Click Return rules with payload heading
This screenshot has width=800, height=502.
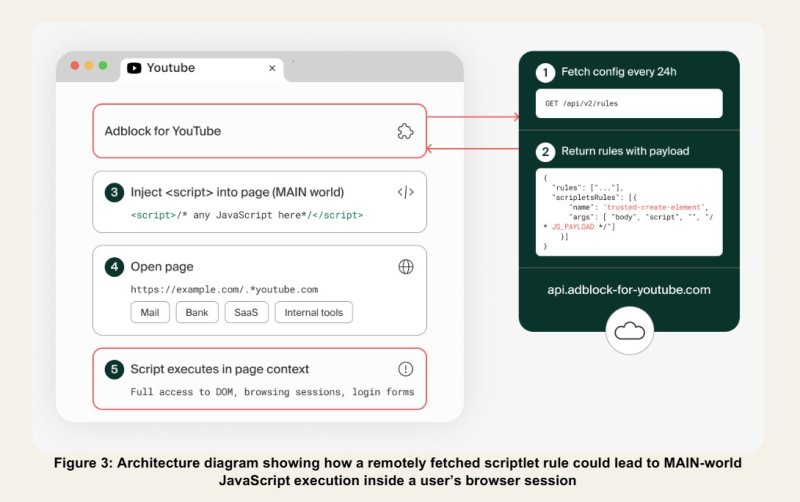[x=625, y=151]
